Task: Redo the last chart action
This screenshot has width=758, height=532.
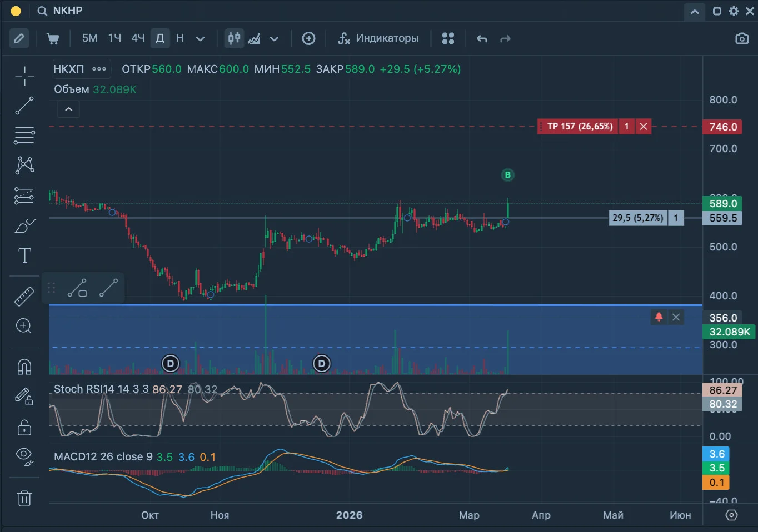Action: (505, 38)
